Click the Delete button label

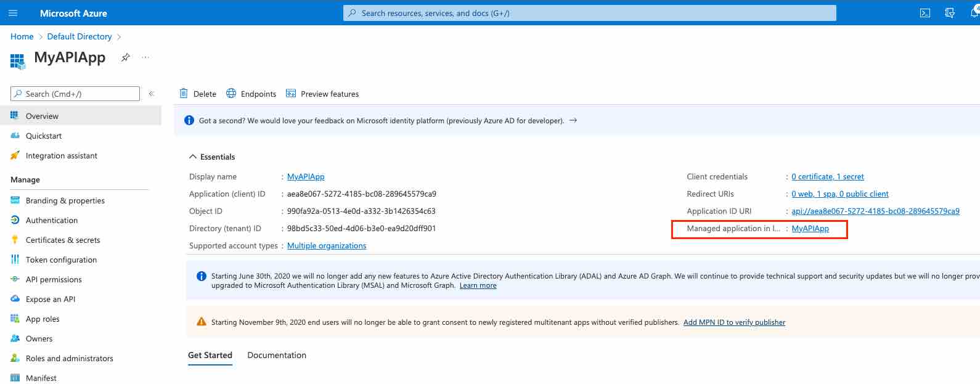point(205,94)
